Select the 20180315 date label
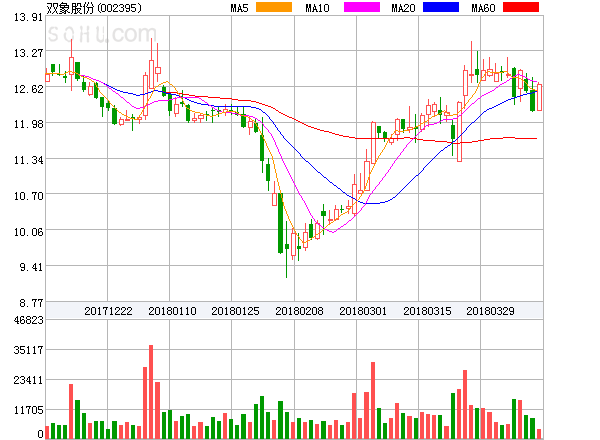 click(427, 311)
